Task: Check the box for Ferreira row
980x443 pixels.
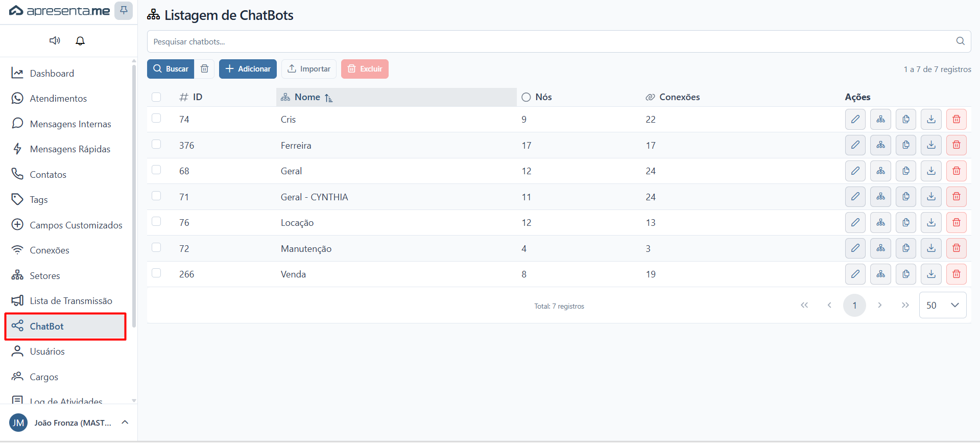Action: [x=156, y=144]
